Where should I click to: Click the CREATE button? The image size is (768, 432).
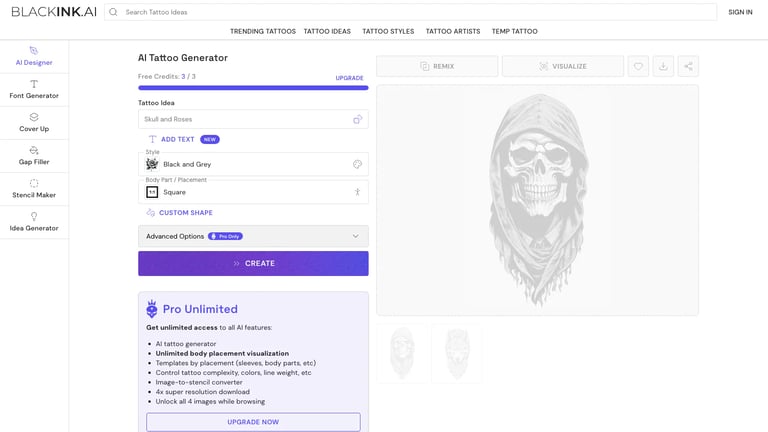253,264
